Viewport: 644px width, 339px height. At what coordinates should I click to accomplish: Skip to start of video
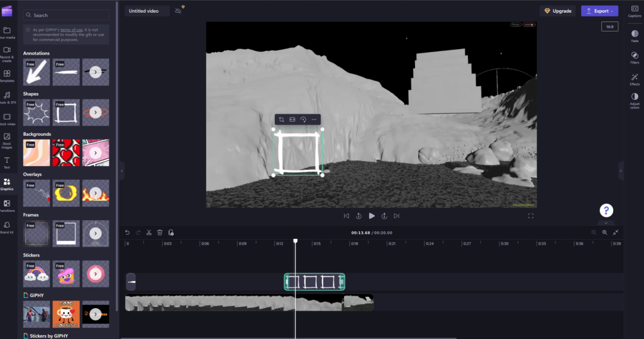tap(347, 216)
